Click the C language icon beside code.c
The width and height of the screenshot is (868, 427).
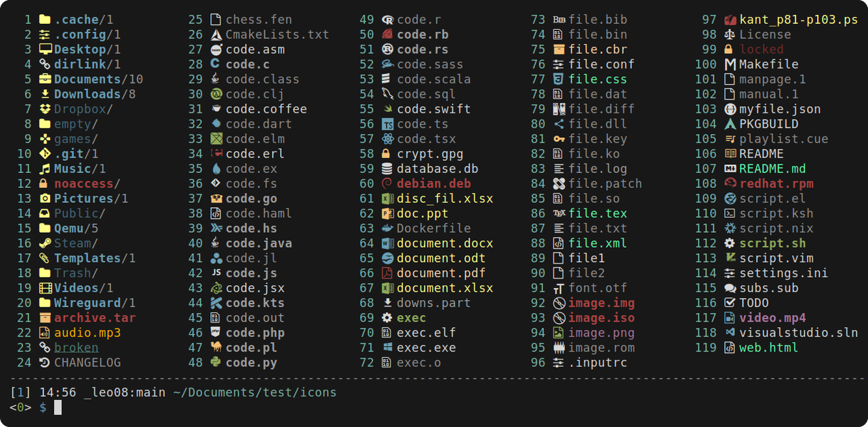coord(216,64)
